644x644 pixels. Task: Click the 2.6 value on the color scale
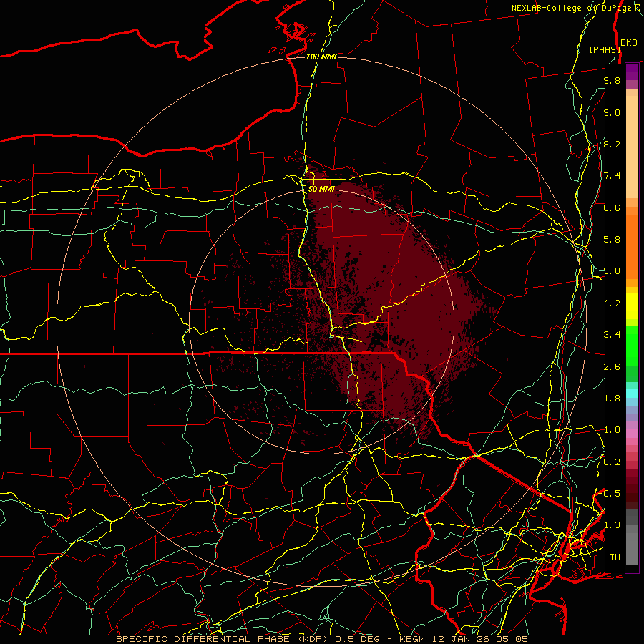[x=612, y=367]
